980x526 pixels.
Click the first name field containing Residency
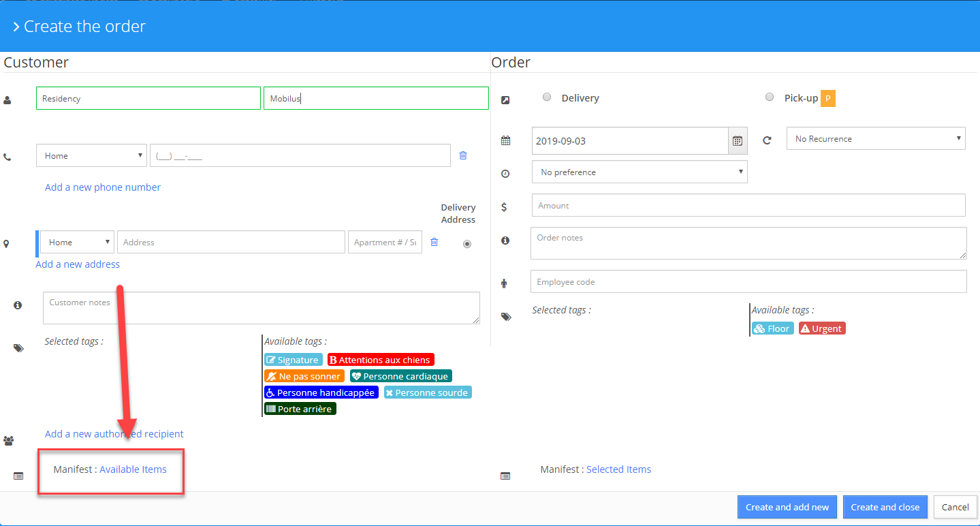148,98
